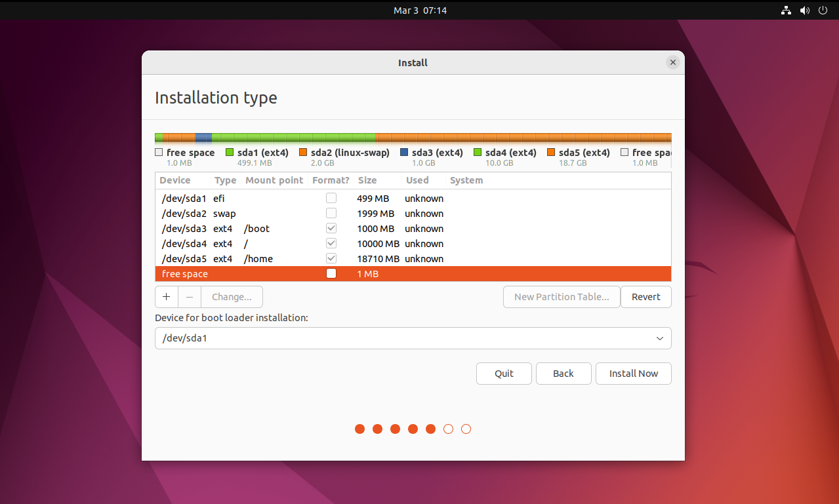
Task: Toggle the format checkbox for /dev/sda2
Action: click(331, 214)
